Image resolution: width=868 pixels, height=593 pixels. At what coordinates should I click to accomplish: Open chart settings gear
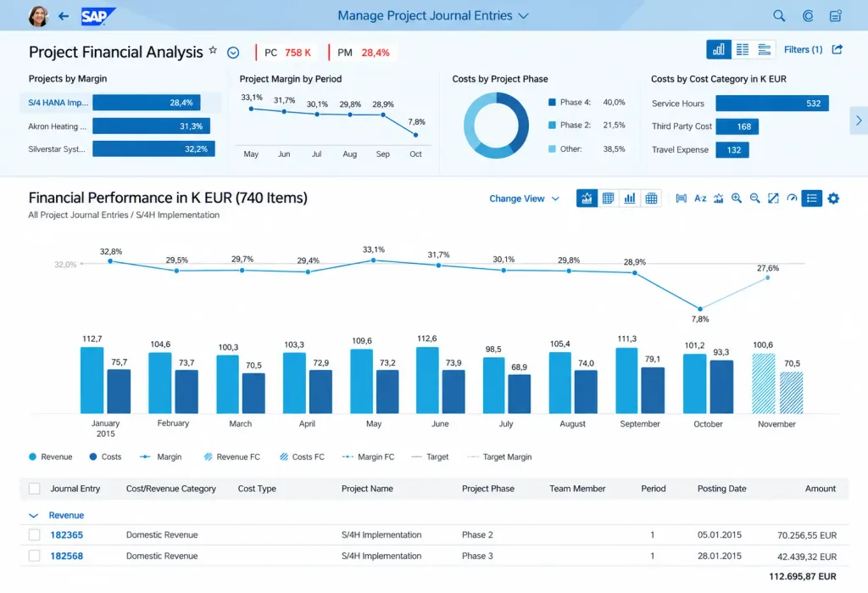(x=833, y=198)
